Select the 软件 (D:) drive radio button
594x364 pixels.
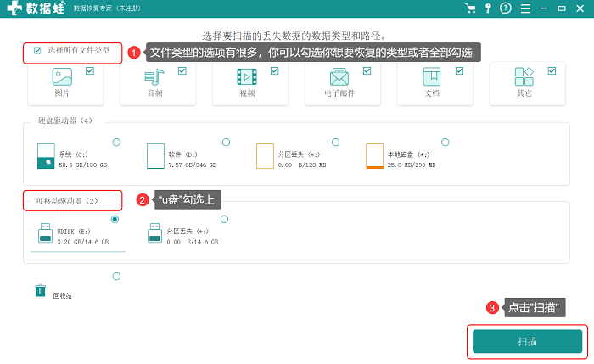227,143
